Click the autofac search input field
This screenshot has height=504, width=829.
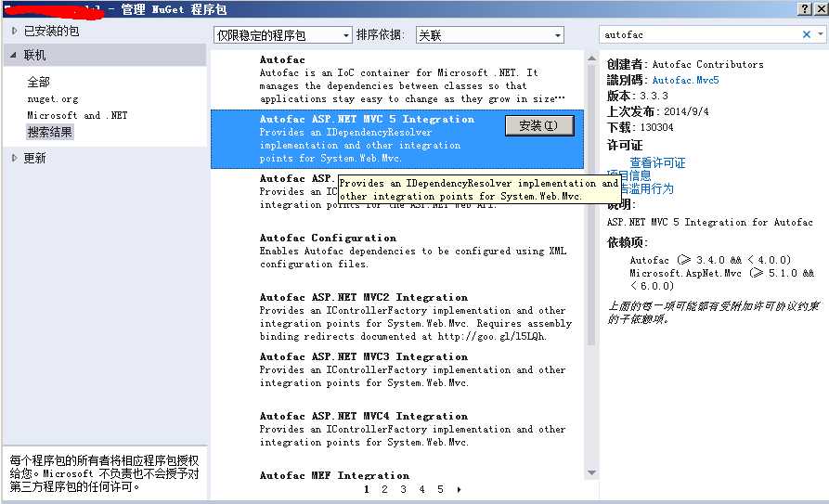[699, 34]
